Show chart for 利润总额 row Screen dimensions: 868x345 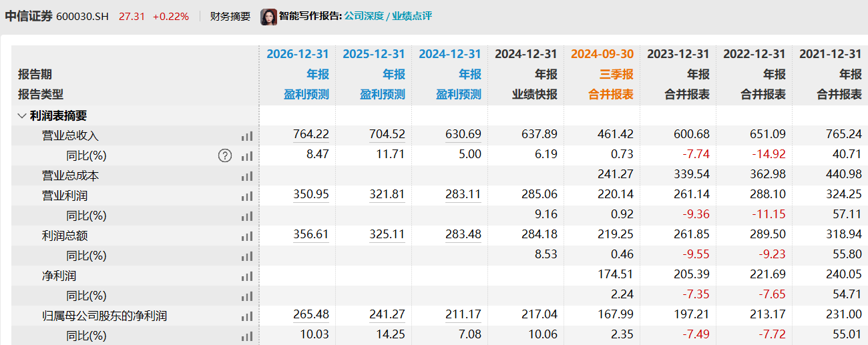(247, 236)
